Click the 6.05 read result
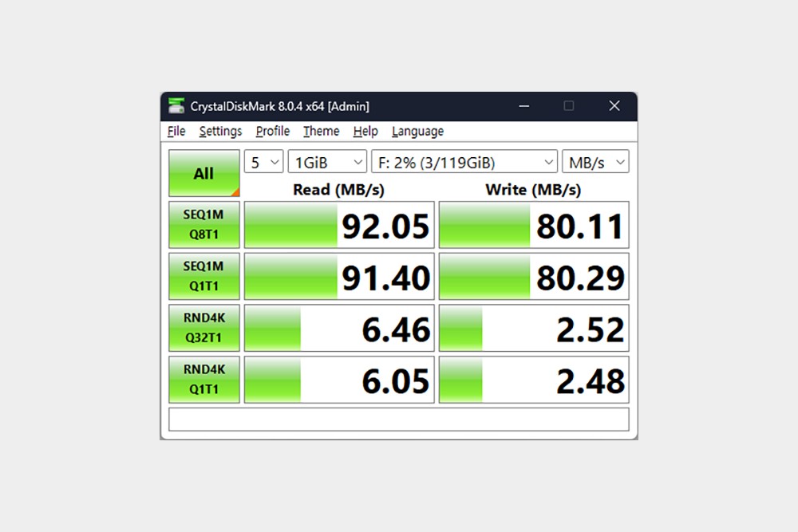798x532 pixels. [339, 380]
